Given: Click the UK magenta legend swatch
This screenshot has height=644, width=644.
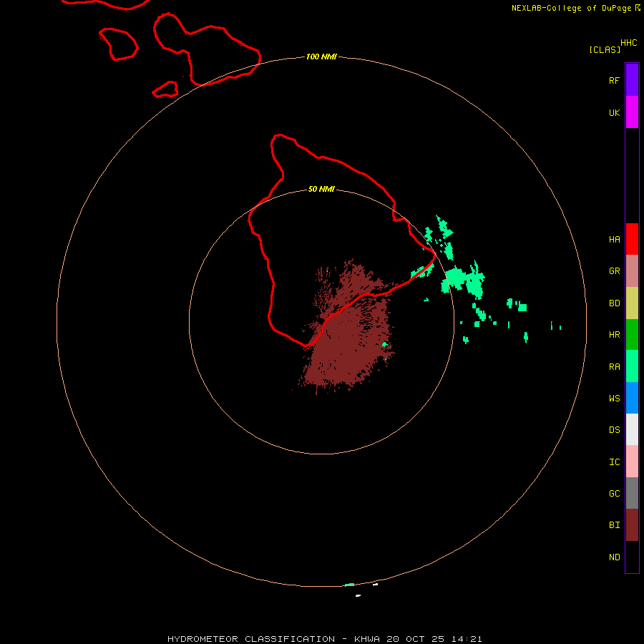Looking at the screenshot, I should [x=632, y=112].
